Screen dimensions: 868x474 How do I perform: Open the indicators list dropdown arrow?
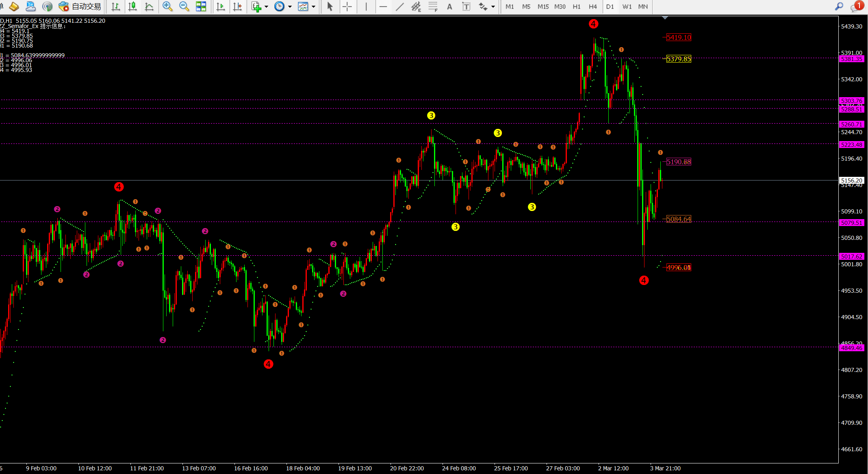click(267, 7)
